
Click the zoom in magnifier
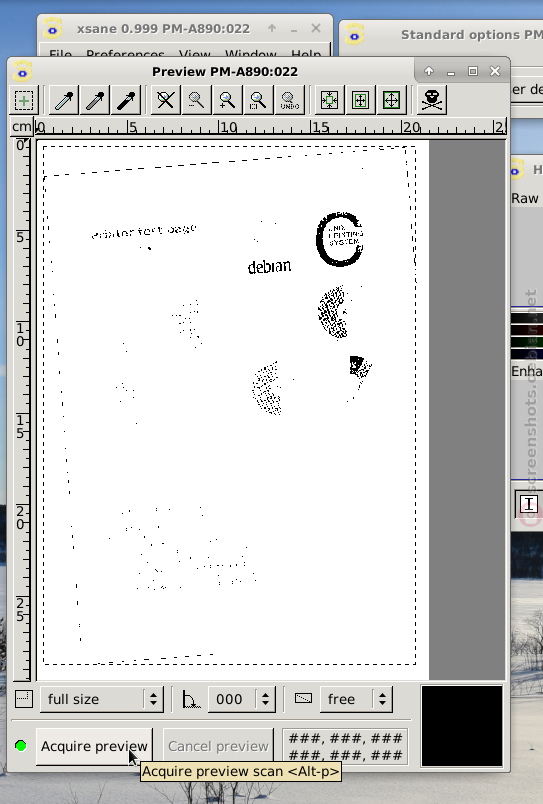click(x=227, y=100)
